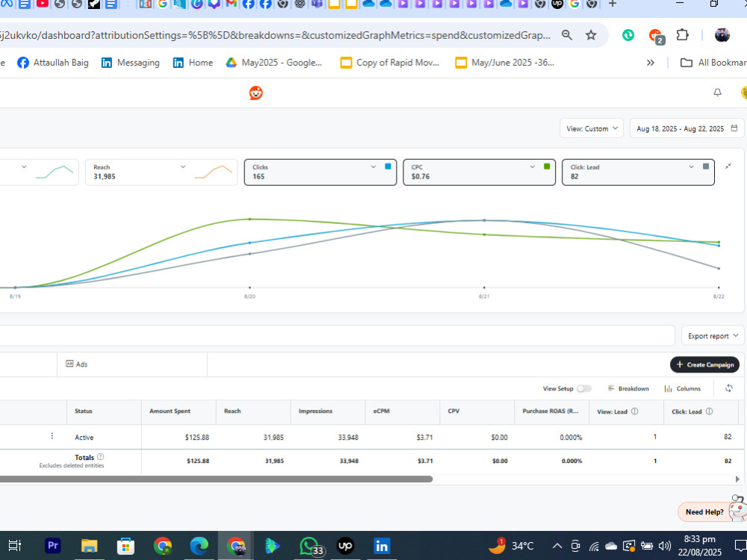Click the green Grammarly extension icon
The height and width of the screenshot is (560, 747).
(628, 35)
